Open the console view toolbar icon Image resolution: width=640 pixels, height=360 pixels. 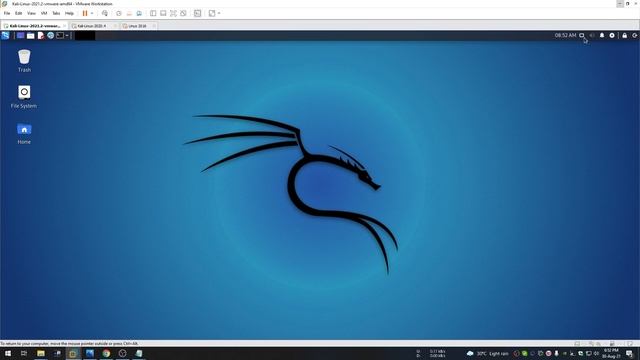(198, 13)
